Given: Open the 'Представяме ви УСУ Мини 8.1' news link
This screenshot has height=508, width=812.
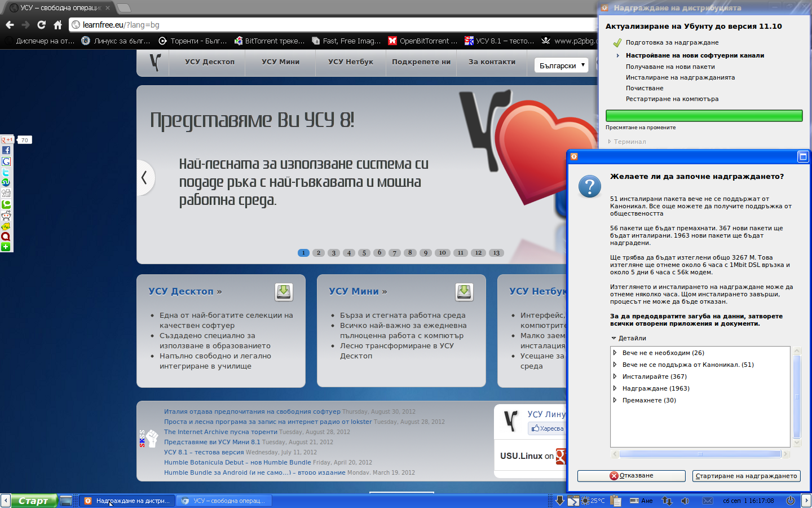Looking at the screenshot, I should pyautogui.click(x=212, y=442).
